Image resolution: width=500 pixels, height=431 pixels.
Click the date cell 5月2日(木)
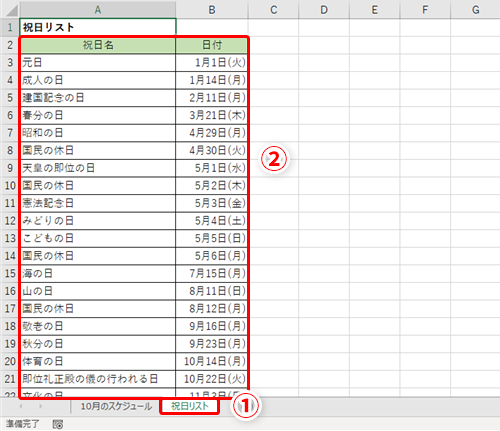(212, 185)
